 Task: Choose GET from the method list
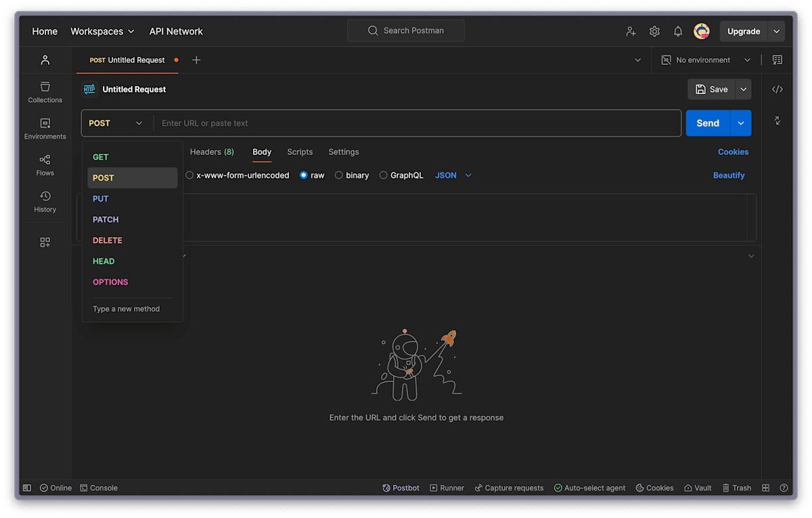[133, 157]
